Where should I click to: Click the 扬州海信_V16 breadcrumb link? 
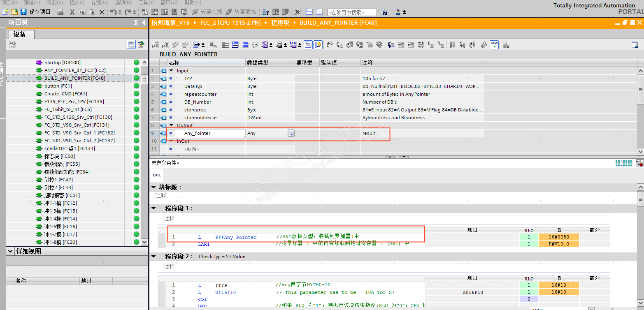170,23
